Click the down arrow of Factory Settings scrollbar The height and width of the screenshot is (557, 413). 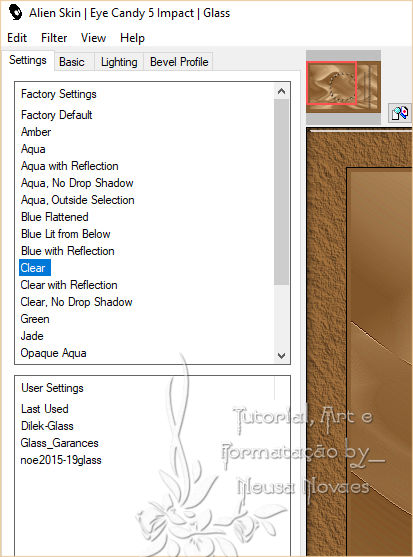[282, 356]
